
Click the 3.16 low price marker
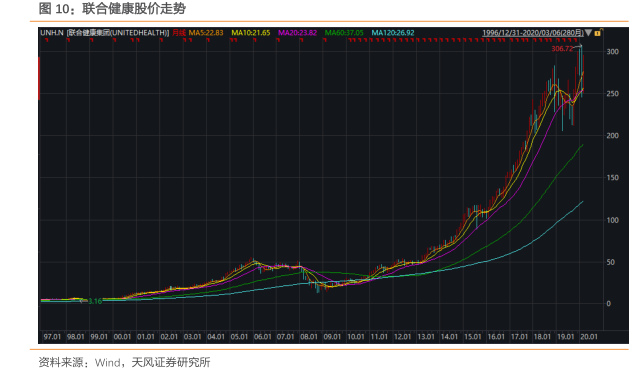pos(95,301)
